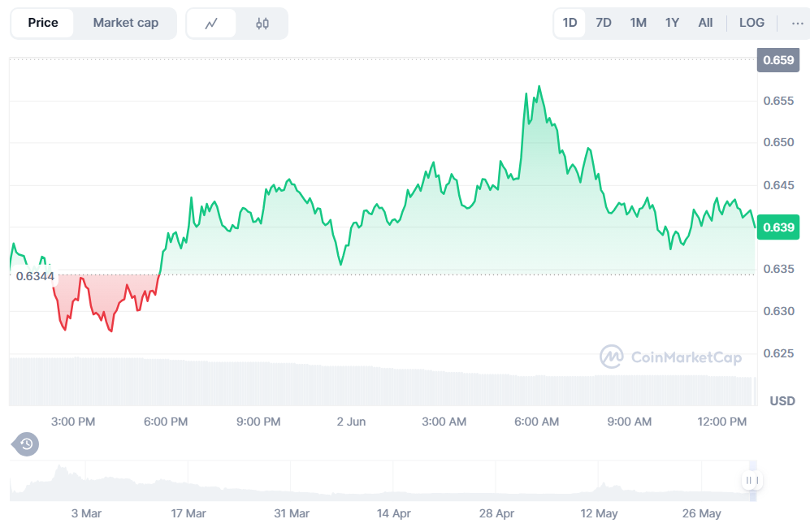The image size is (810, 532).
Task: Click the 0.6344 opening price marker
Action: tap(35, 276)
